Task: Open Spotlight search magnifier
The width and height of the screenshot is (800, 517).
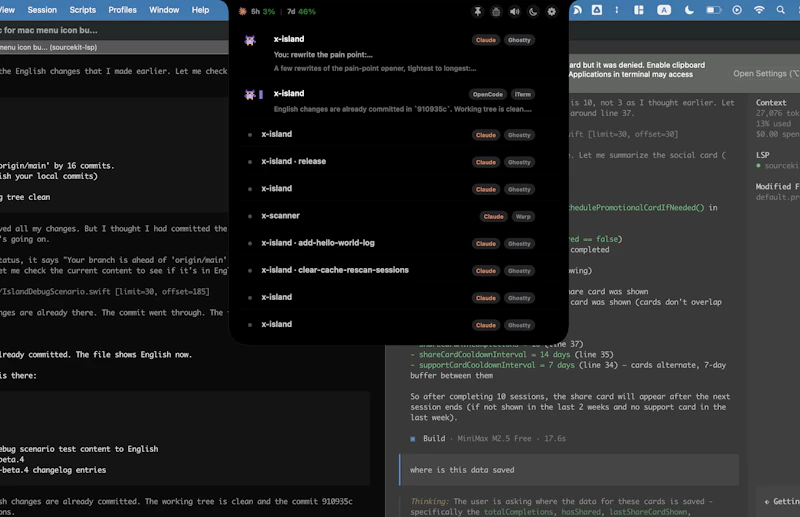Action: point(781,10)
